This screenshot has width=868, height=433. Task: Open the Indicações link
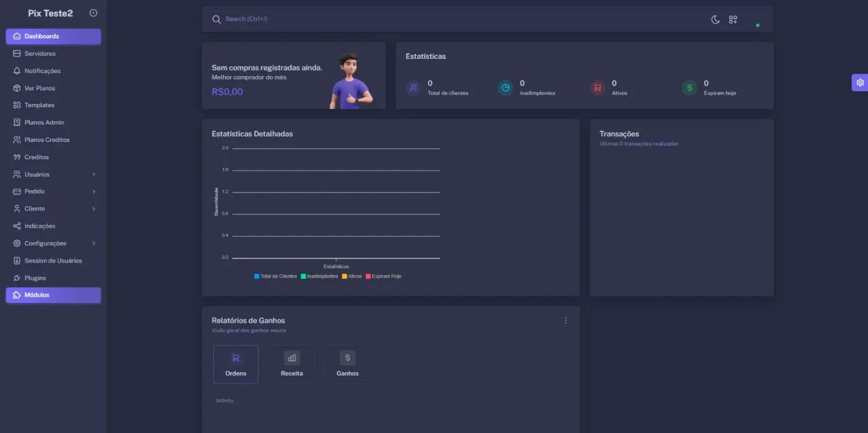53,226
